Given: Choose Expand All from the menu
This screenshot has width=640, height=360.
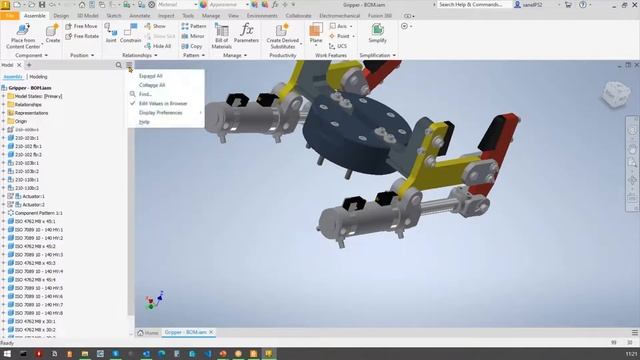Looking at the screenshot, I should point(151,76).
